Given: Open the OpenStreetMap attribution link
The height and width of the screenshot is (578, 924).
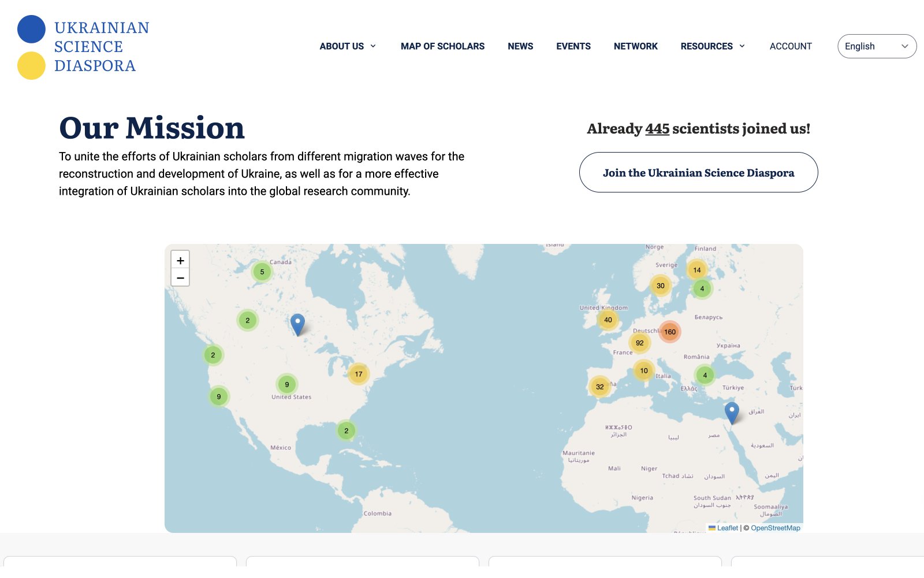Looking at the screenshot, I should [x=776, y=528].
